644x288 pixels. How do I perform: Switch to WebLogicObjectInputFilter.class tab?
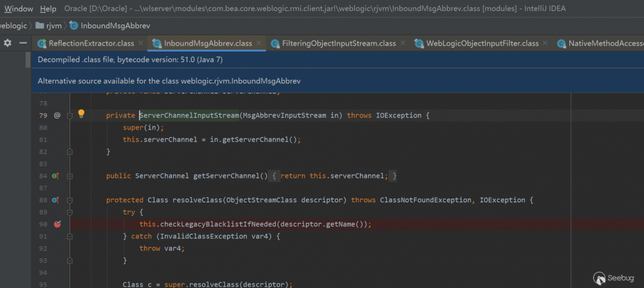click(x=482, y=43)
